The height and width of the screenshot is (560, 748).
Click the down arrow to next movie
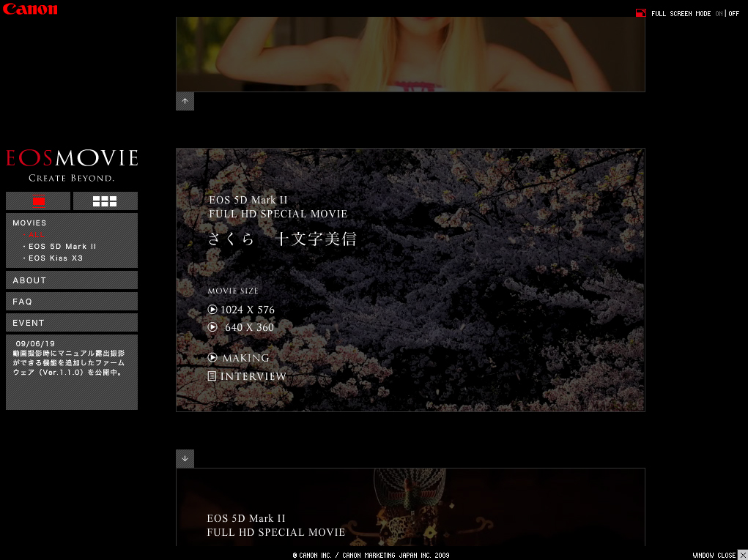(x=185, y=458)
